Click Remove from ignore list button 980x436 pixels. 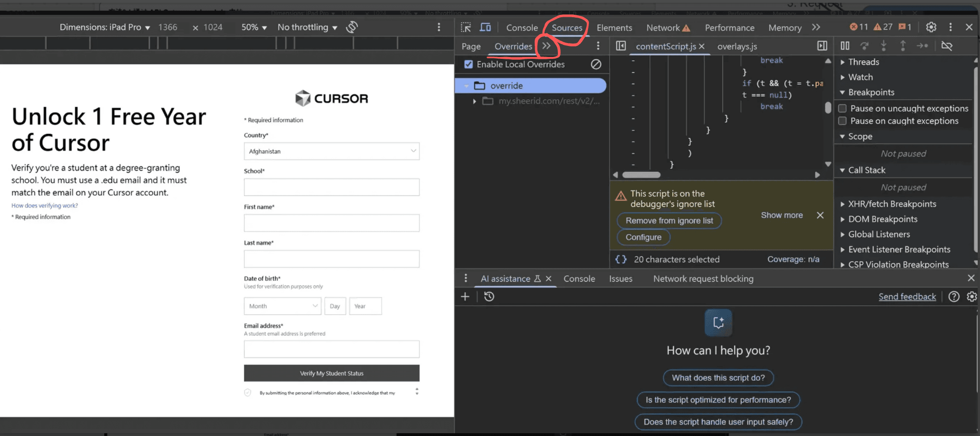click(669, 221)
